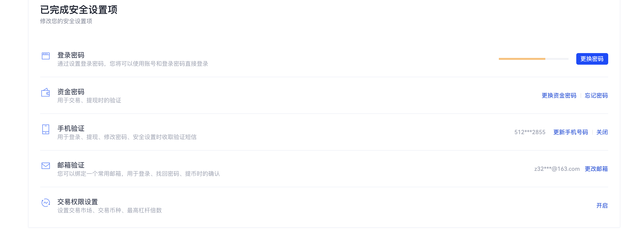Click the 交易权限设置 row title
This screenshot has height=236, width=644.
(x=77, y=202)
